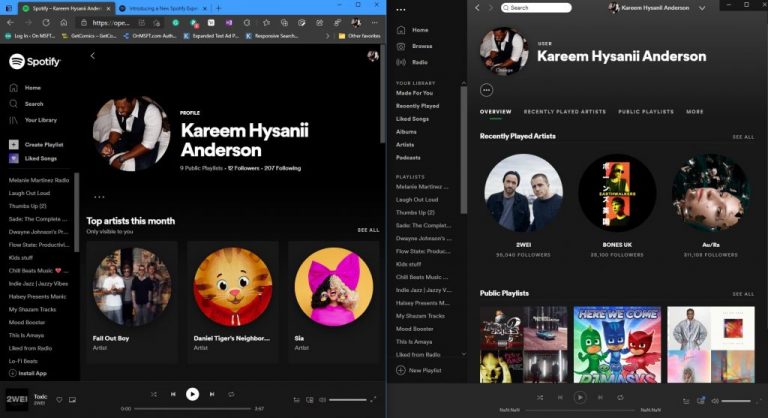This screenshot has height=418, width=768.
Task: Click See All for Top artists this month
Action: pos(368,230)
